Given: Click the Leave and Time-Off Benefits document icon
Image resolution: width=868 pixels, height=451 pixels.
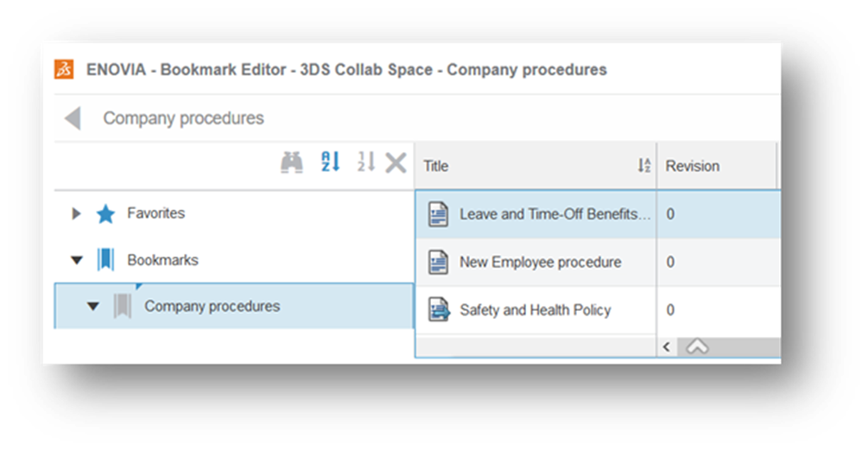Looking at the screenshot, I should click(x=439, y=214).
